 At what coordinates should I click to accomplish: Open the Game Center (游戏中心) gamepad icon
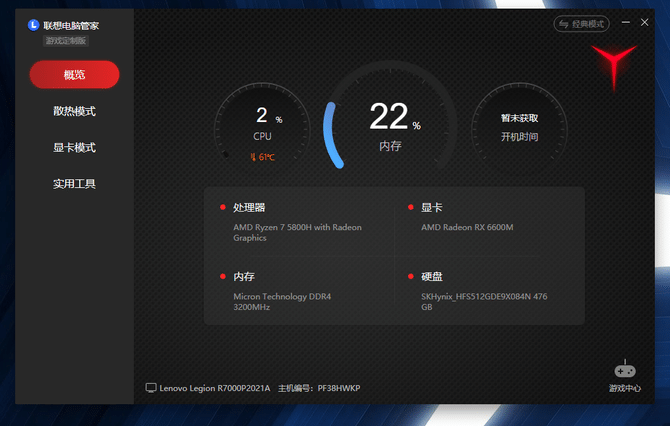625,370
